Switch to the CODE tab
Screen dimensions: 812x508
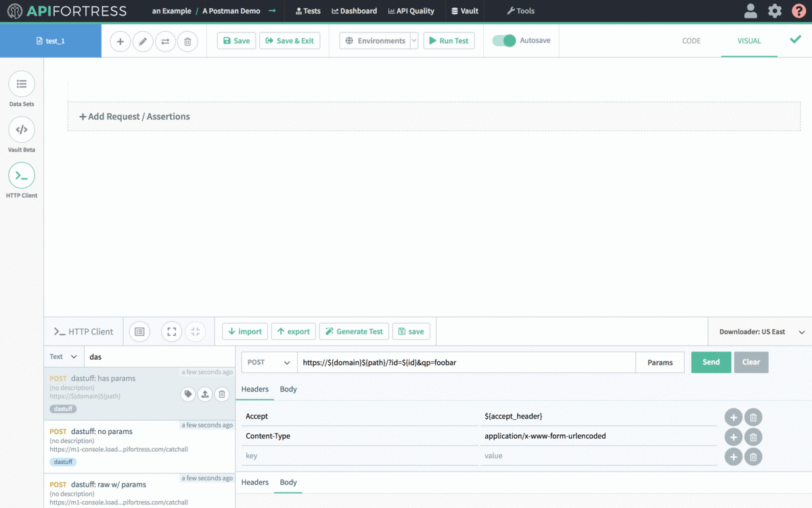tap(691, 41)
